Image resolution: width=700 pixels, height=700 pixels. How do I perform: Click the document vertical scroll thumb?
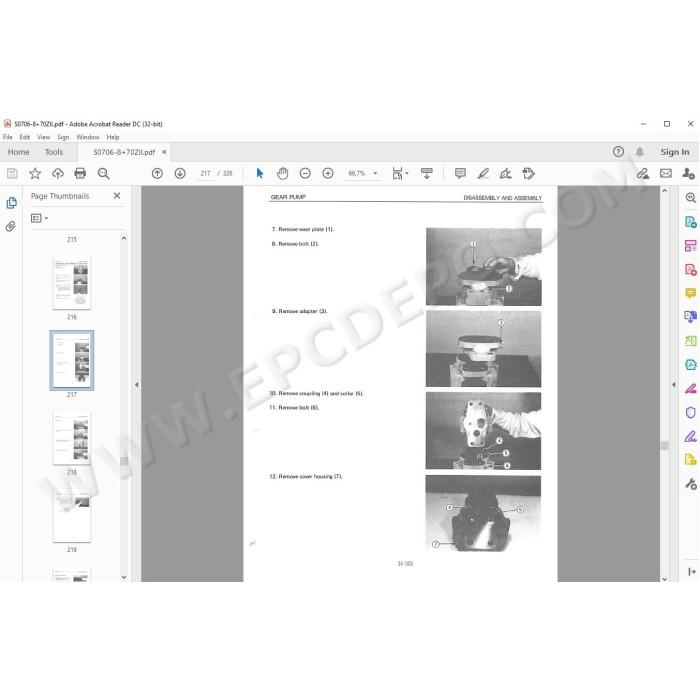(664, 446)
